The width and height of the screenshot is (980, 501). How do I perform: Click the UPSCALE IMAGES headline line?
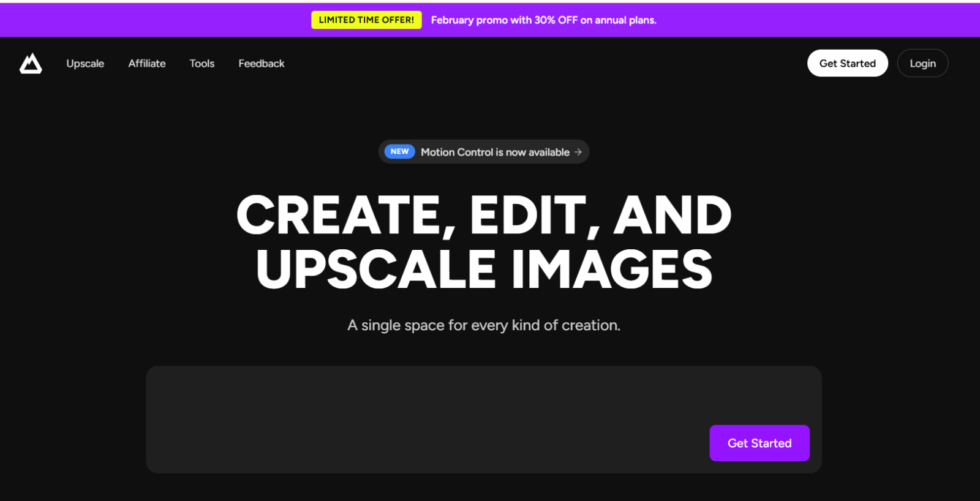tap(484, 269)
